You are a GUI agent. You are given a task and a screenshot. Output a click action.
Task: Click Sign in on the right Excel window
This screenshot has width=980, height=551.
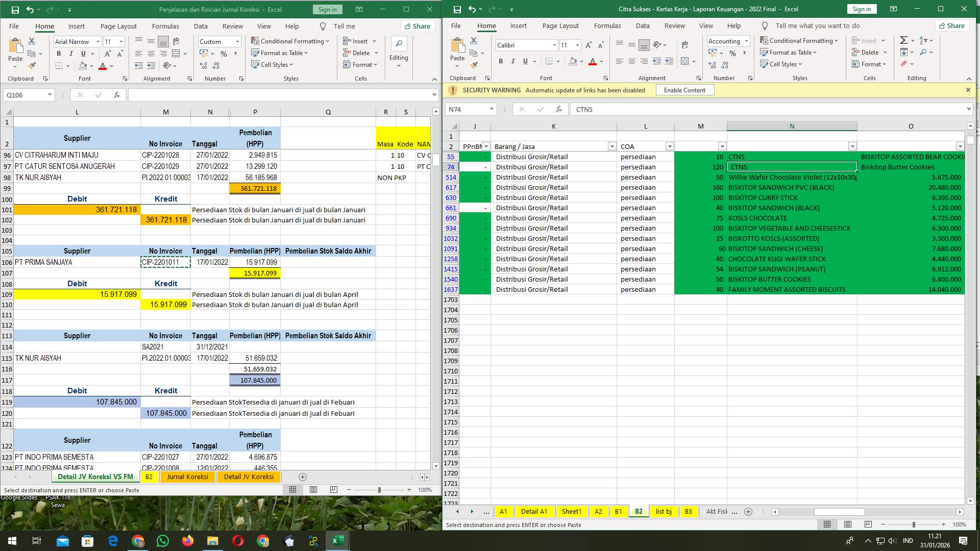(862, 9)
